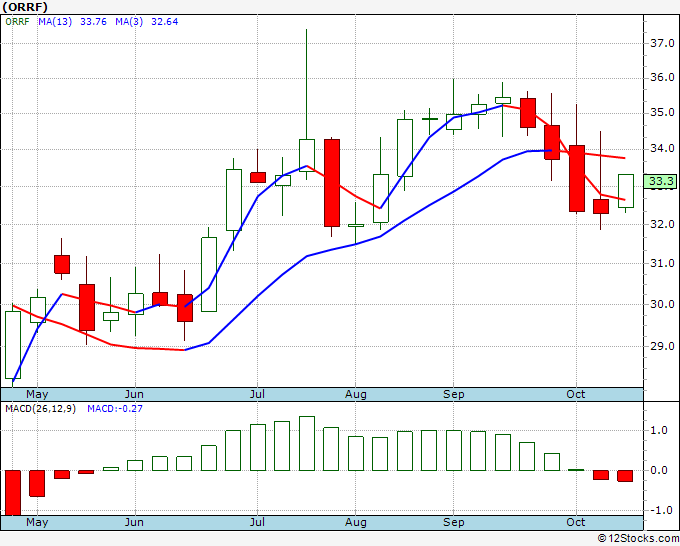The image size is (680, 546).
Task: Click Jul on the price chart axis
Action: click(257, 394)
